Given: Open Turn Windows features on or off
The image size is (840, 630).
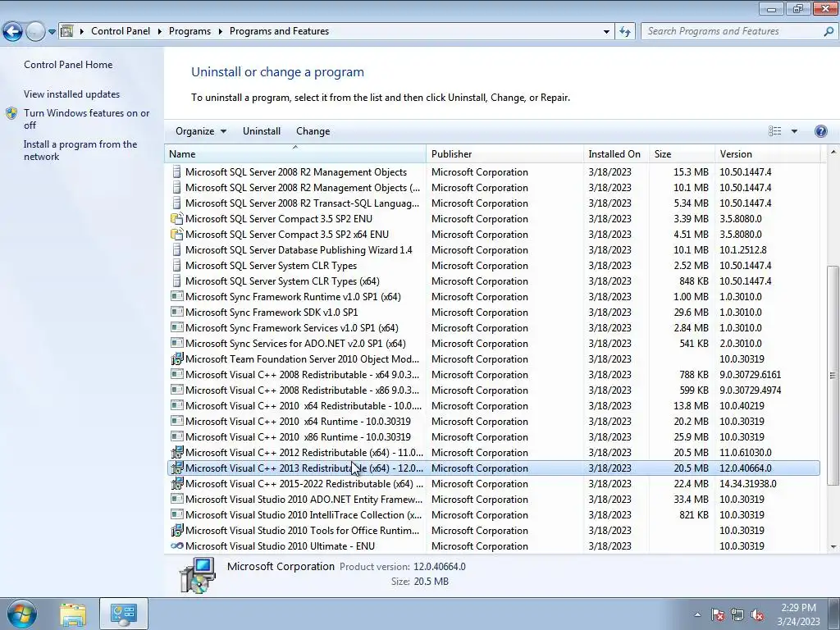Looking at the screenshot, I should [87, 119].
